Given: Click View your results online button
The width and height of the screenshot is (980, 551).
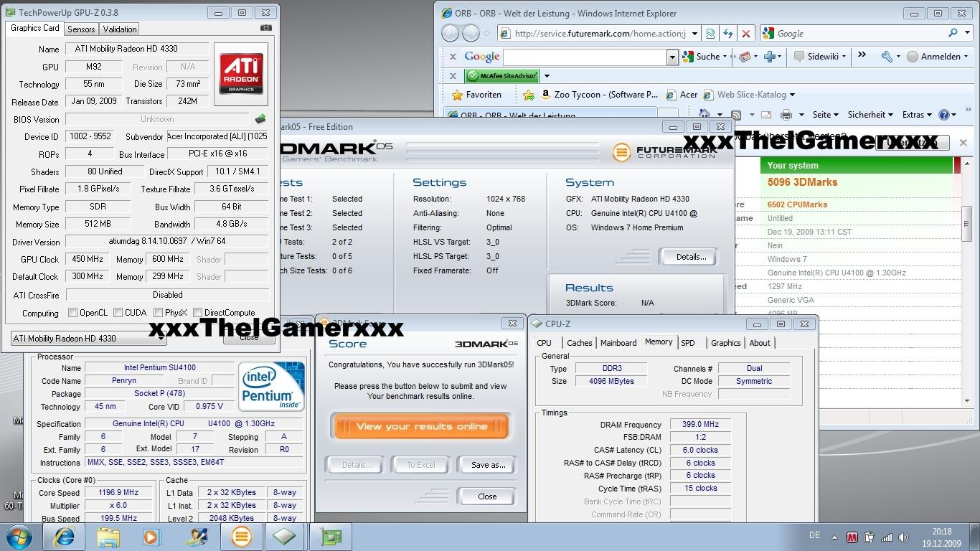Looking at the screenshot, I should click(x=420, y=426).
